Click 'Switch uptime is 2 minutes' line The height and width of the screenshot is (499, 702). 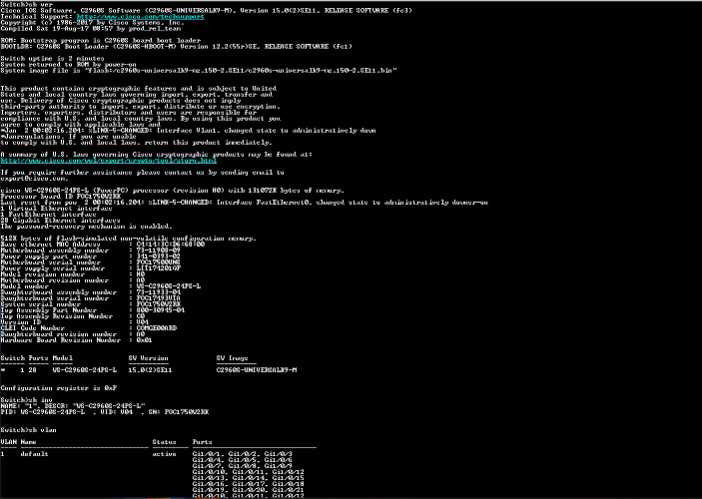pyautogui.click(x=52, y=59)
